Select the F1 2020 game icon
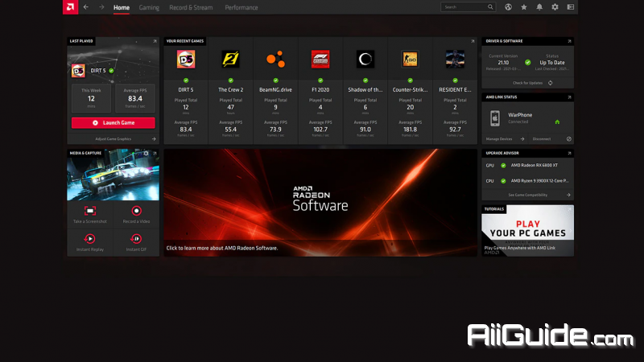Viewport: 644px width, 362px height. coord(320,59)
